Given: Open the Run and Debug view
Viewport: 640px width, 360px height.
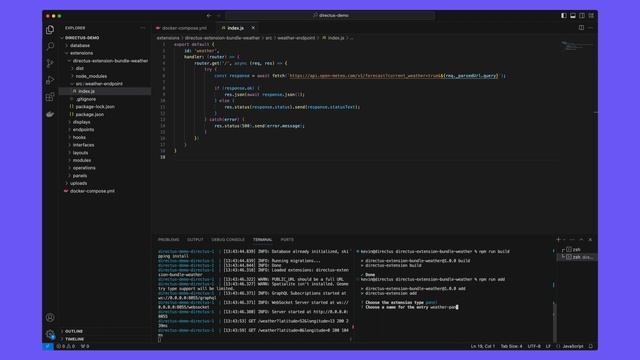Looking at the screenshot, I should pyautogui.click(x=50, y=80).
